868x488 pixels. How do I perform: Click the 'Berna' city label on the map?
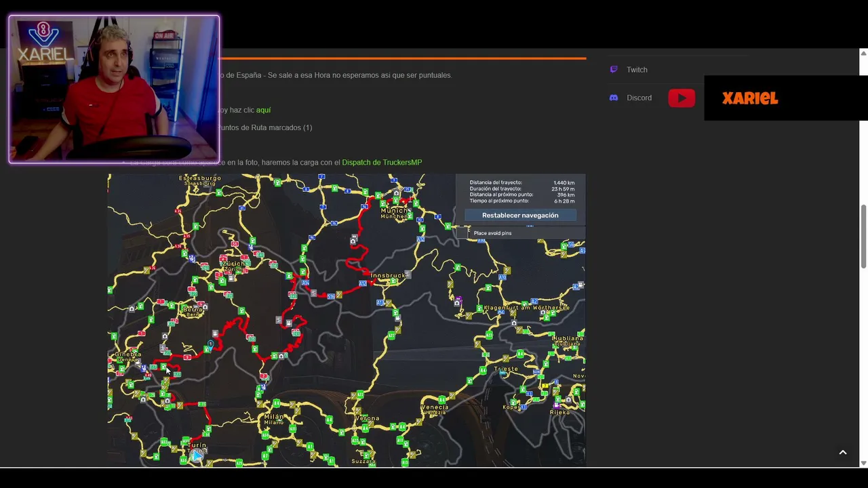pos(193,310)
